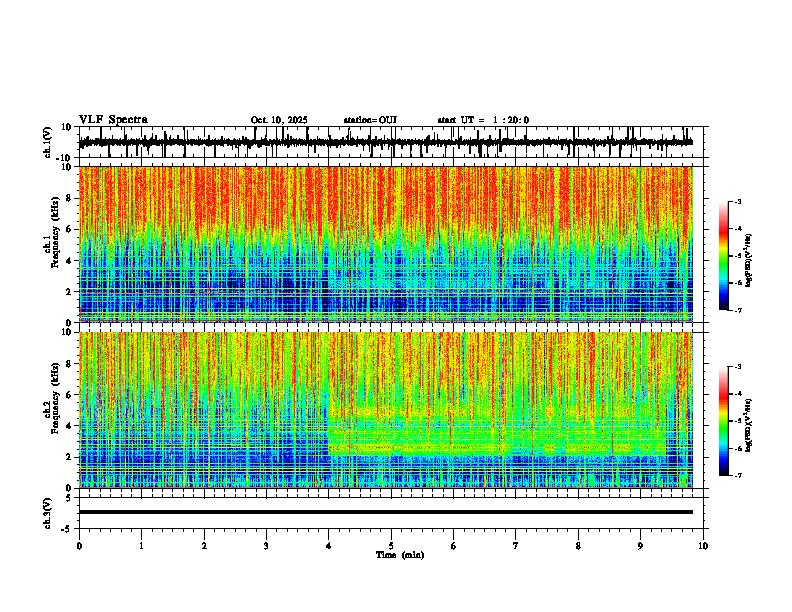Image resolution: width=792 pixels, height=612 pixels.
Task: Click the '2' kHz tick of ch.2 spectrogram
Action: point(69,457)
